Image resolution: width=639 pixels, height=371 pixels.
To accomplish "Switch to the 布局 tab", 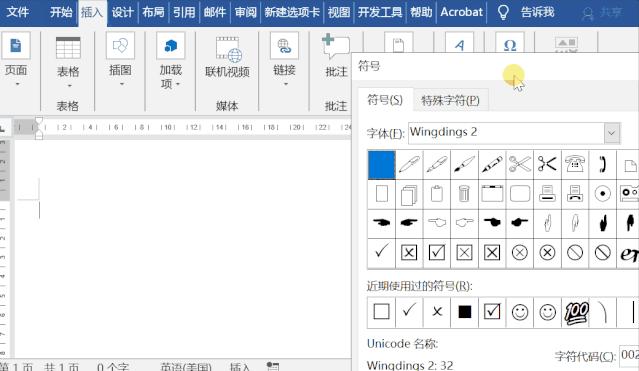I will coord(153,12).
